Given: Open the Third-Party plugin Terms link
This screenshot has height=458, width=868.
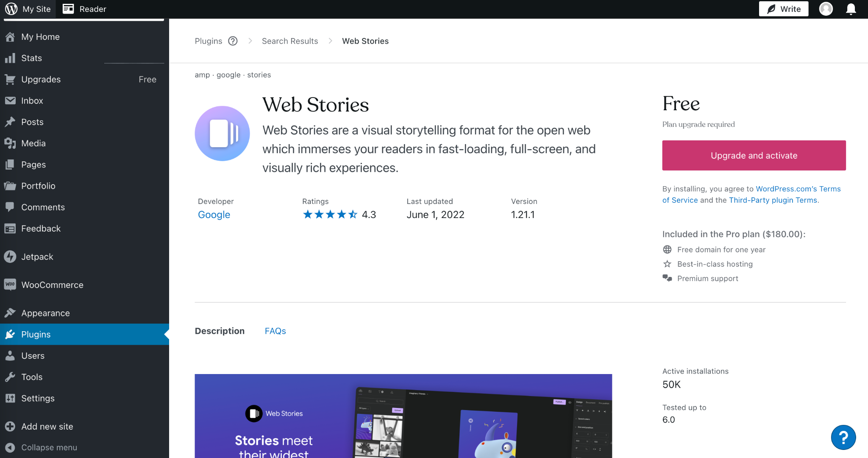Looking at the screenshot, I should (x=773, y=200).
